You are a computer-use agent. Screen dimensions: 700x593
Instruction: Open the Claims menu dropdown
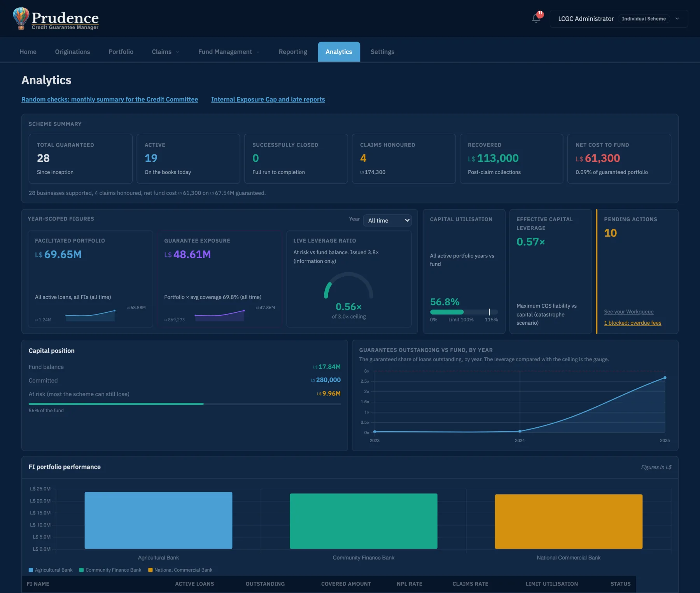click(166, 52)
